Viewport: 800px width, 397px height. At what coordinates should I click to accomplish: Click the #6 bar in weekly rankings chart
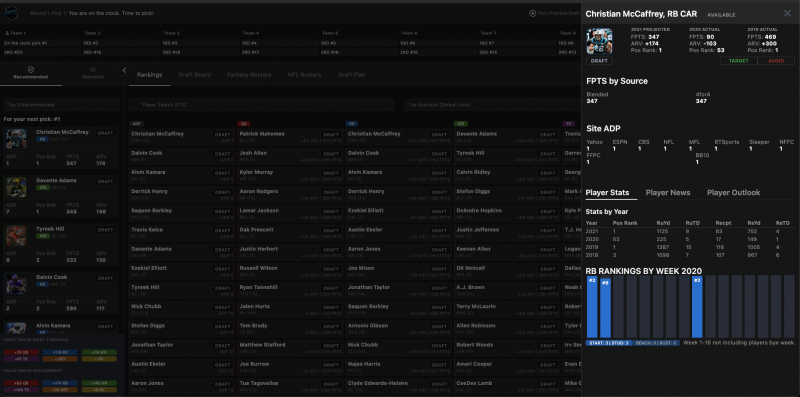tap(605, 307)
